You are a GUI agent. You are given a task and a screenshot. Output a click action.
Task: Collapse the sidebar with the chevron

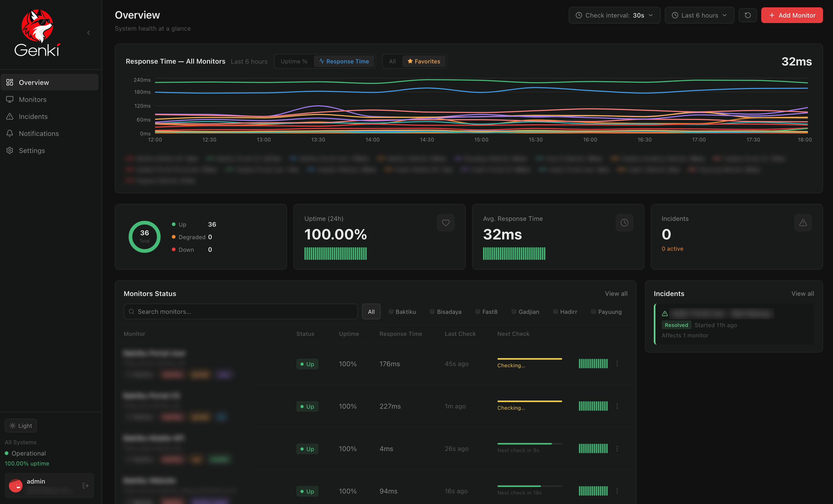click(x=89, y=33)
